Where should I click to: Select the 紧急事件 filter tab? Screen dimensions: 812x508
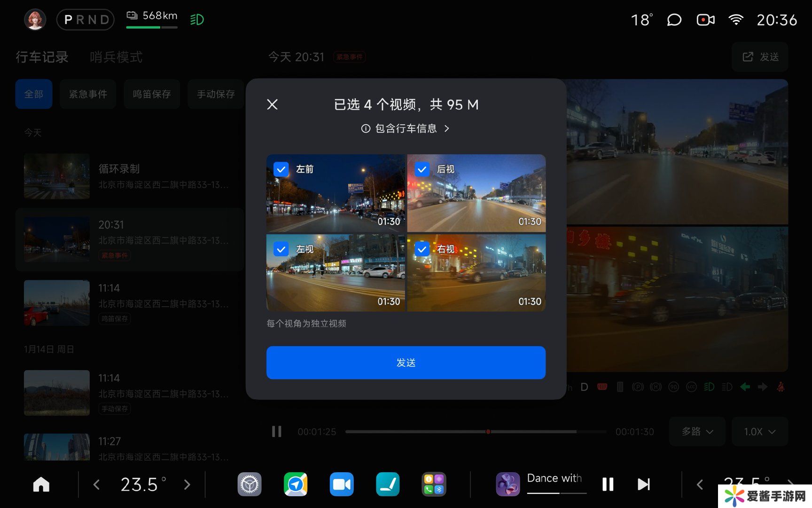click(x=88, y=94)
